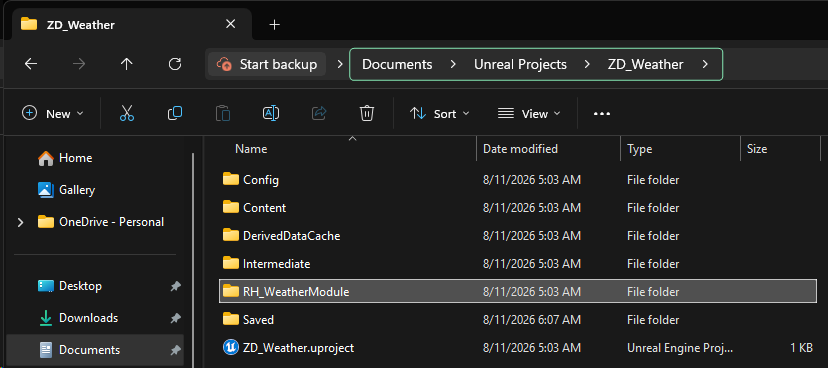Open the View dropdown menu

(x=529, y=114)
